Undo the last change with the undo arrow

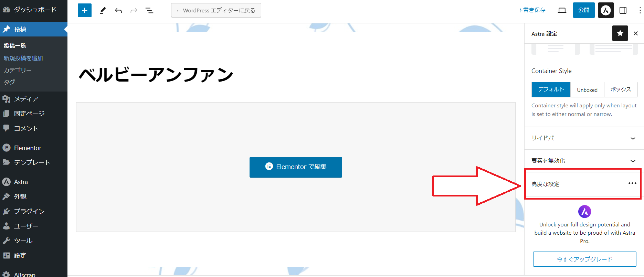[118, 10]
